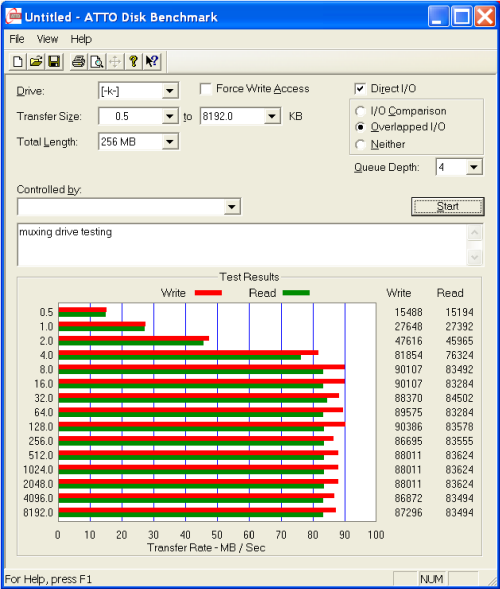Click the New document toolbar icon
500x589 pixels.
click(17, 62)
